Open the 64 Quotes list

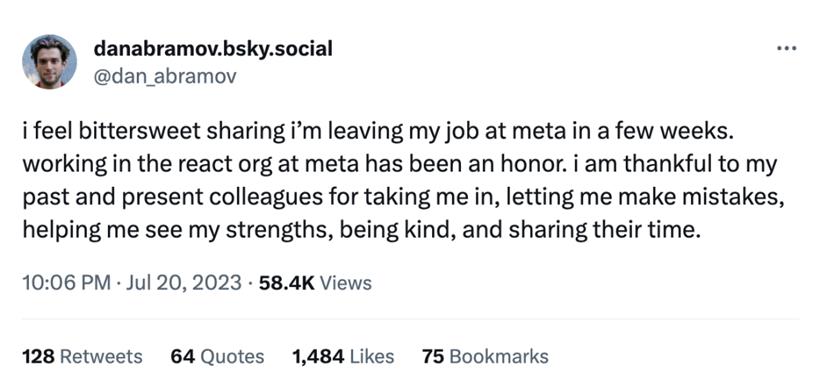pos(218,357)
